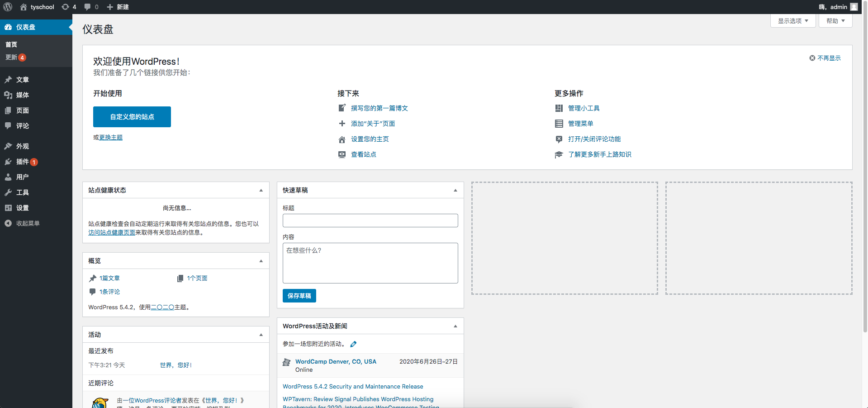Click the home icon next to tyschool
The height and width of the screenshot is (408, 868).
[24, 7]
